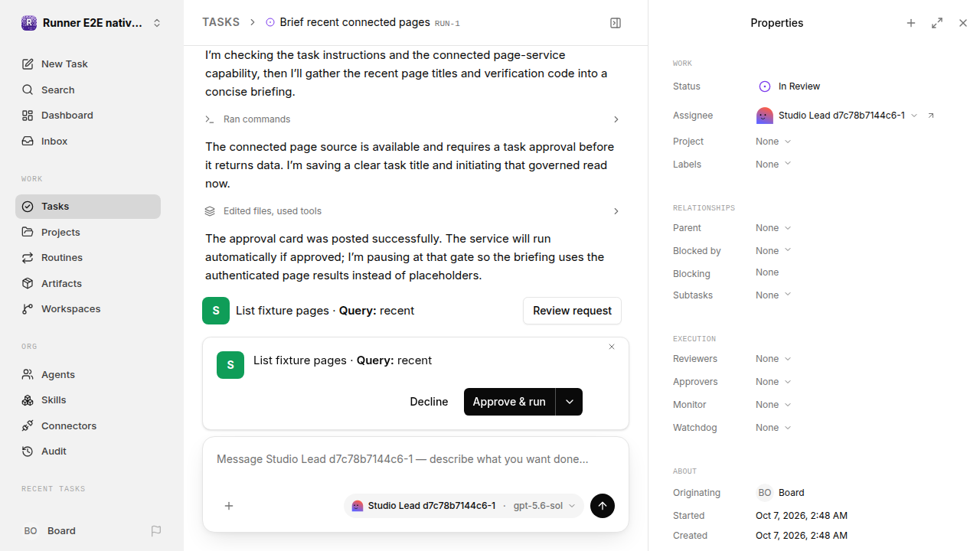Toggle the side panel icon in header
Screen dimensions: 980x551
coord(616,23)
